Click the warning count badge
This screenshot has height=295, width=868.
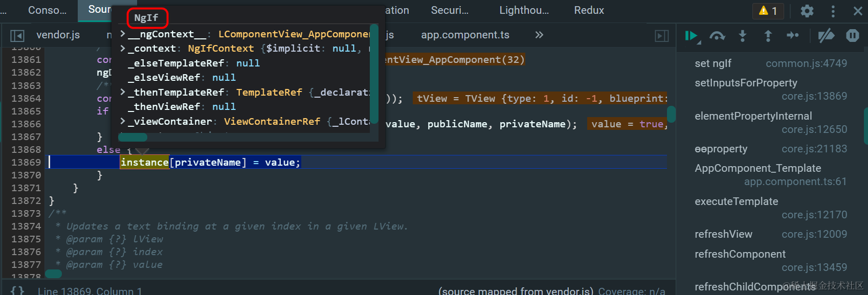click(768, 11)
